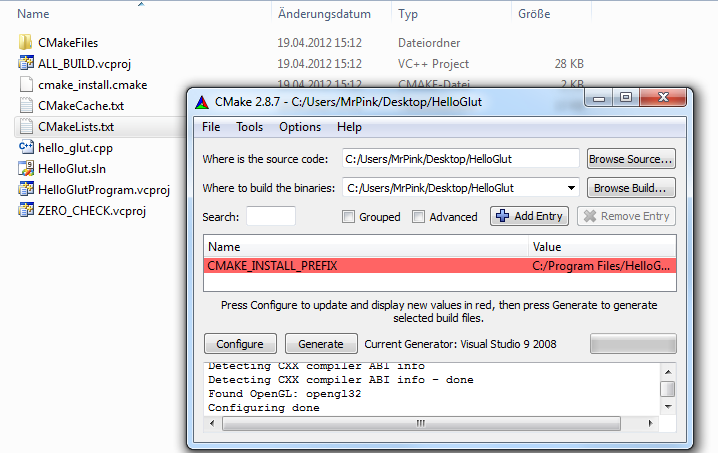This screenshot has height=453, width=718.
Task: Click the HelloGlutProgram.vcproj project icon
Action: click(26, 190)
